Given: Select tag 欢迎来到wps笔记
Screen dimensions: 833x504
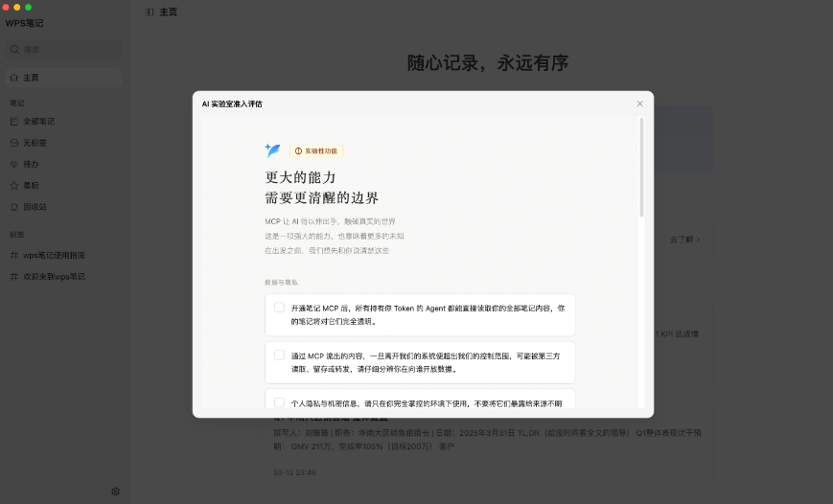Looking at the screenshot, I should click(64, 276).
